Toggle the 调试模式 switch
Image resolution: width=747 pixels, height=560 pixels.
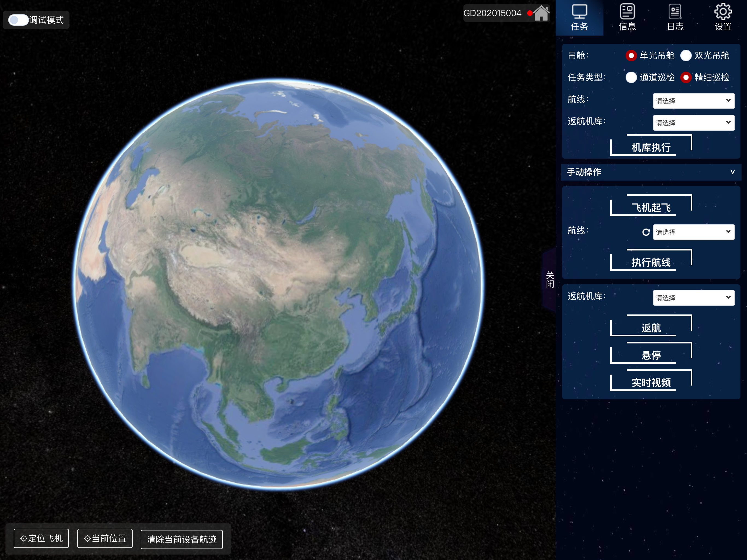click(x=18, y=20)
